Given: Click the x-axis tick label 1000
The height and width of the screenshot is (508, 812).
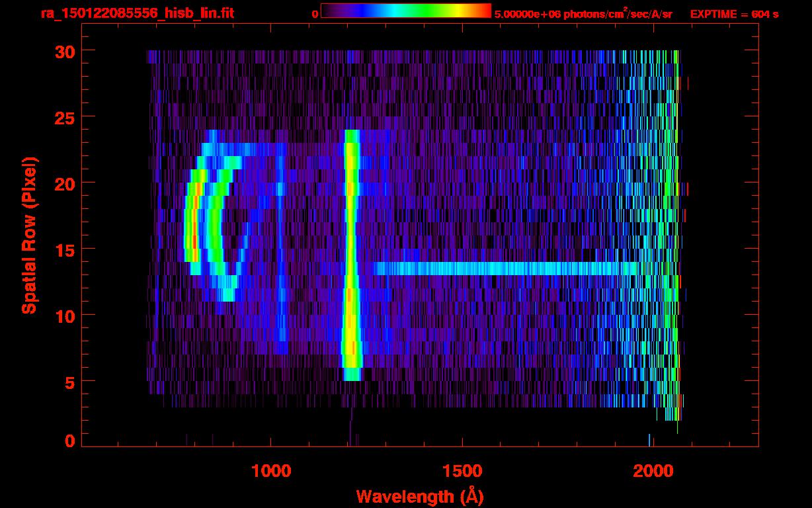Looking at the screenshot, I should 271,471.
